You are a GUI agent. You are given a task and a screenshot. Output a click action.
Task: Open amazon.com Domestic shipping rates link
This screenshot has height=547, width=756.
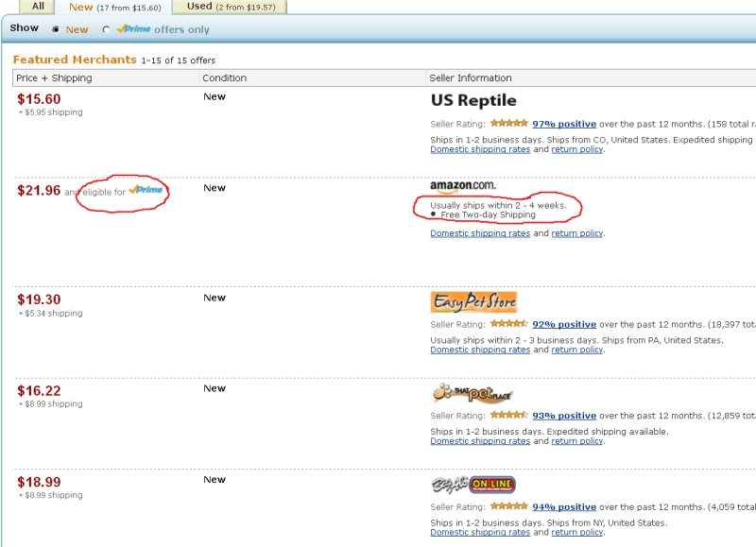[x=480, y=233]
